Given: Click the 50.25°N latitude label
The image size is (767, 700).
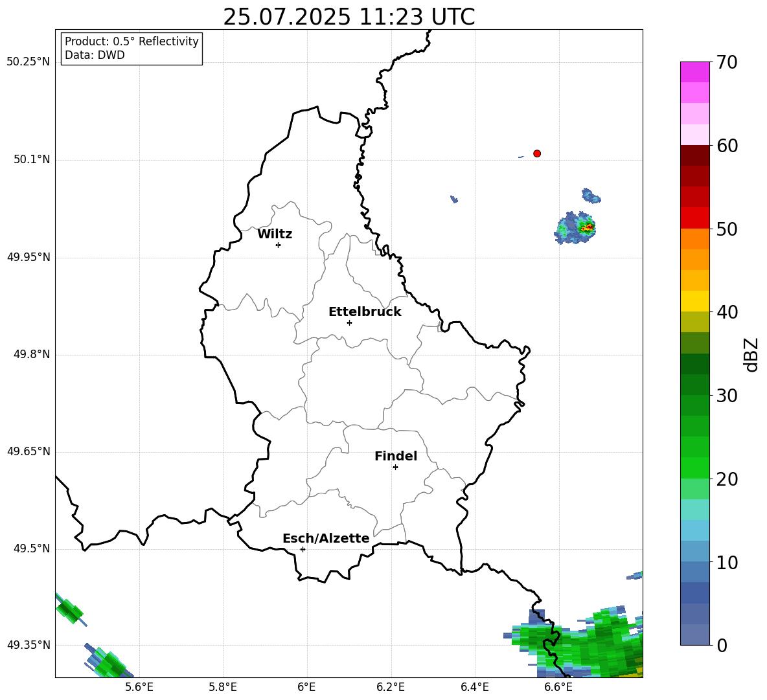Looking at the screenshot, I should tap(29, 62).
